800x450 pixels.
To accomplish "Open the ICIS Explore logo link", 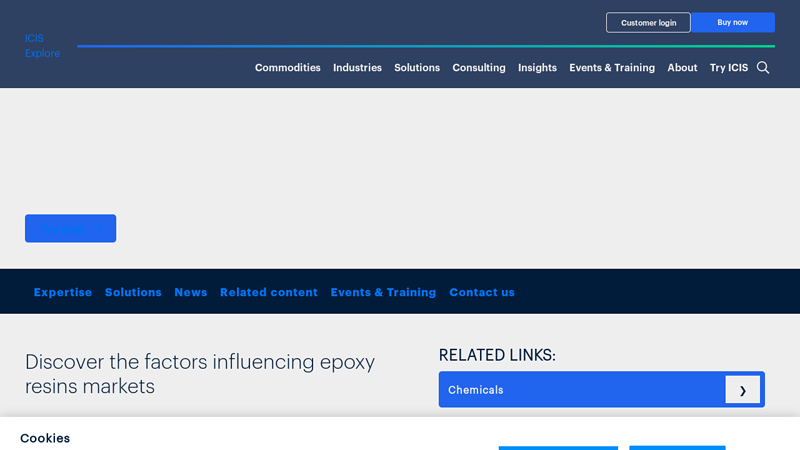I will 42,46.
